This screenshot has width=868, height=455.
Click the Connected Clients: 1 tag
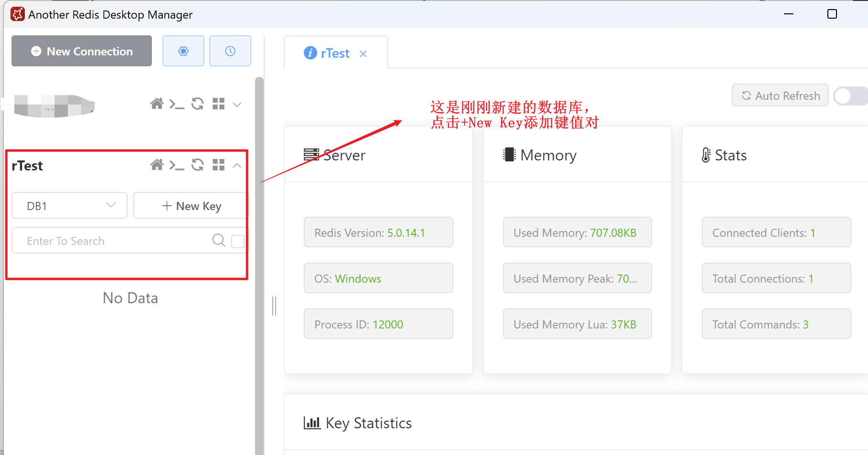tap(776, 233)
